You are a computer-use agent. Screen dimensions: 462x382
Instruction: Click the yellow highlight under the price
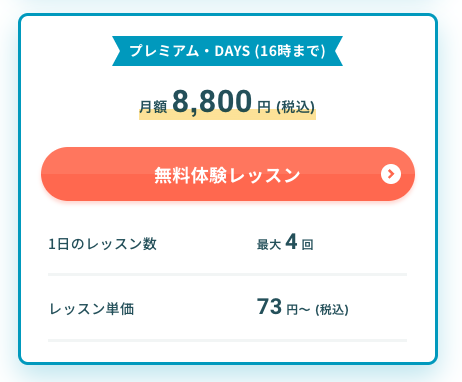(x=227, y=116)
